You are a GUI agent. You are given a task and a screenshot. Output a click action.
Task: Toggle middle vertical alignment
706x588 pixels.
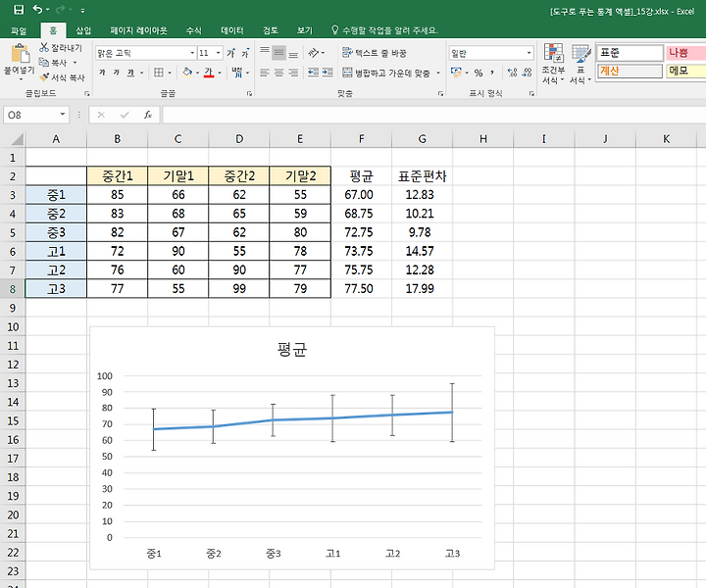pyautogui.click(x=279, y=53)
